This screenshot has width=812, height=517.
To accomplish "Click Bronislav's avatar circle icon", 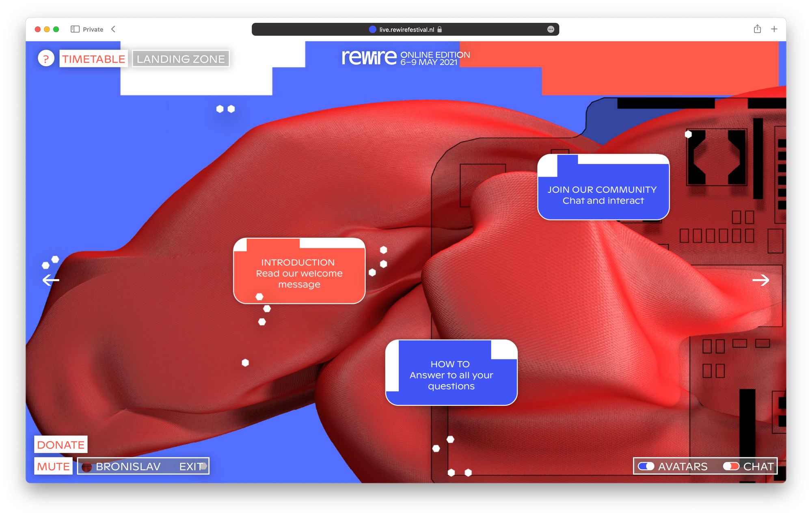I will [86, 467].
